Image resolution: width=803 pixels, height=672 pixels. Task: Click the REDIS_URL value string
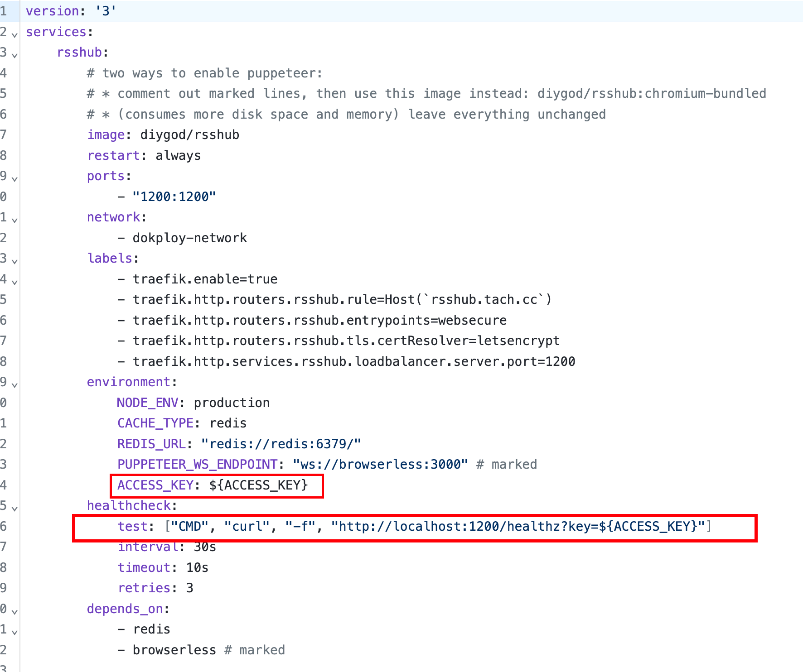281,444
